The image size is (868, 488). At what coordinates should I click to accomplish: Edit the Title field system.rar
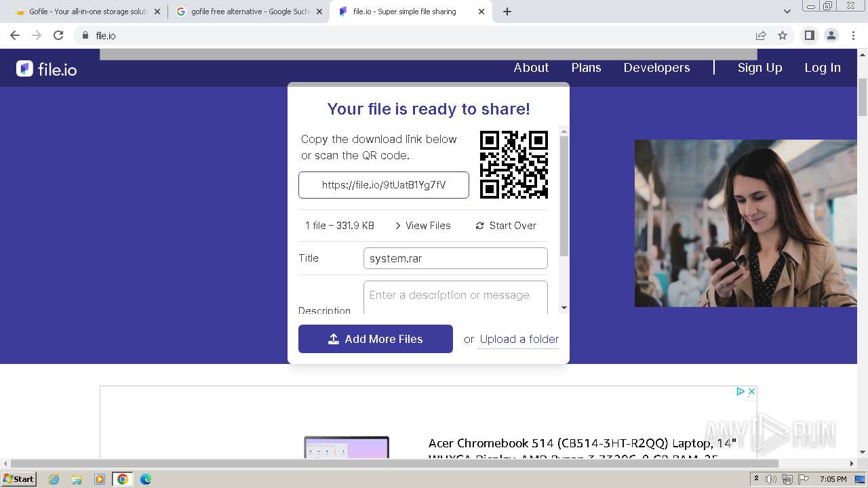[456, 258]
